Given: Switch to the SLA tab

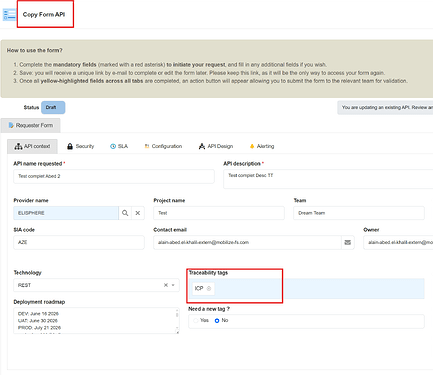Looking at the screenshot, I should (119, 146).
